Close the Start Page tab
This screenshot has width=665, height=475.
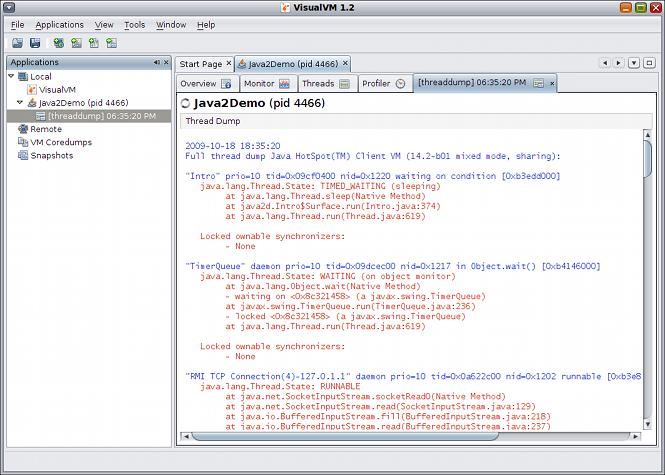click(x=229, y=63)
